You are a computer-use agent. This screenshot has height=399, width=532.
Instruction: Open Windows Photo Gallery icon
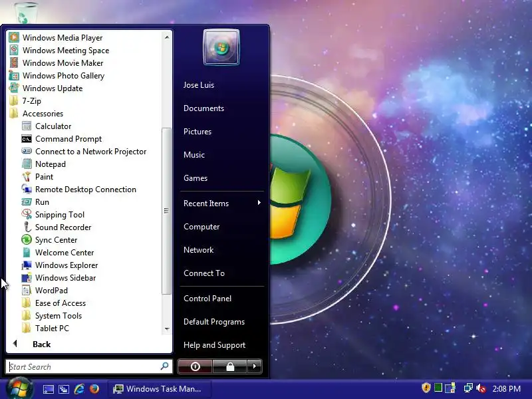tap(14, 75)
